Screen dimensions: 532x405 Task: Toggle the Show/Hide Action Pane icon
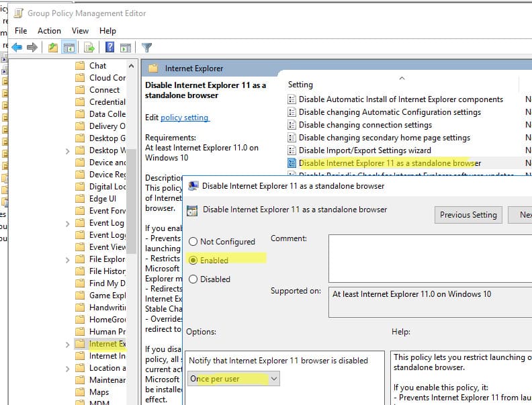[126, 48]
